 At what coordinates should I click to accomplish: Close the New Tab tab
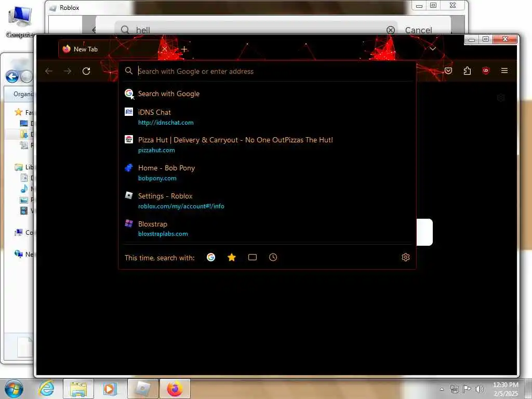click(164, 49)
